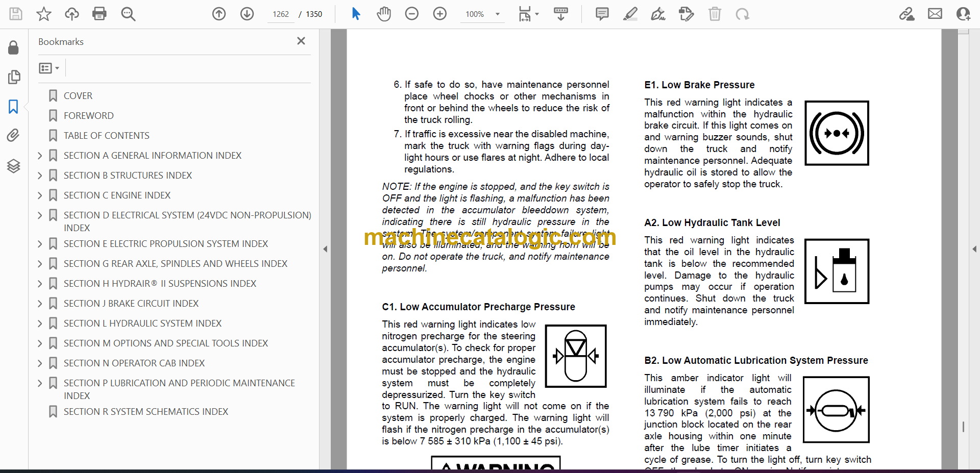The height and width of the screenshot is (473, 980).
Task: Bookmark this file with the star icon
Action: point(44,14)
